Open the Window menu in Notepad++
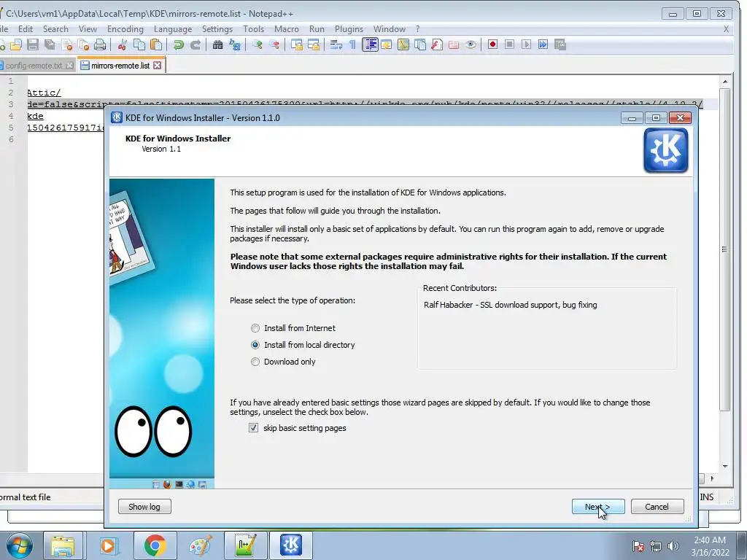Viewport: 747px width, 560px height. (x=390, y=29)
